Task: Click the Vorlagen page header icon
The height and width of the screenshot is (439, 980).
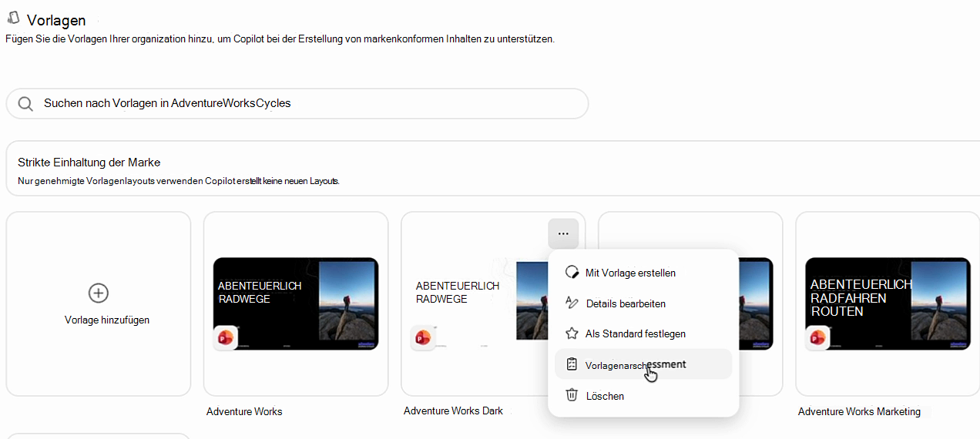Action: [13, 18]
